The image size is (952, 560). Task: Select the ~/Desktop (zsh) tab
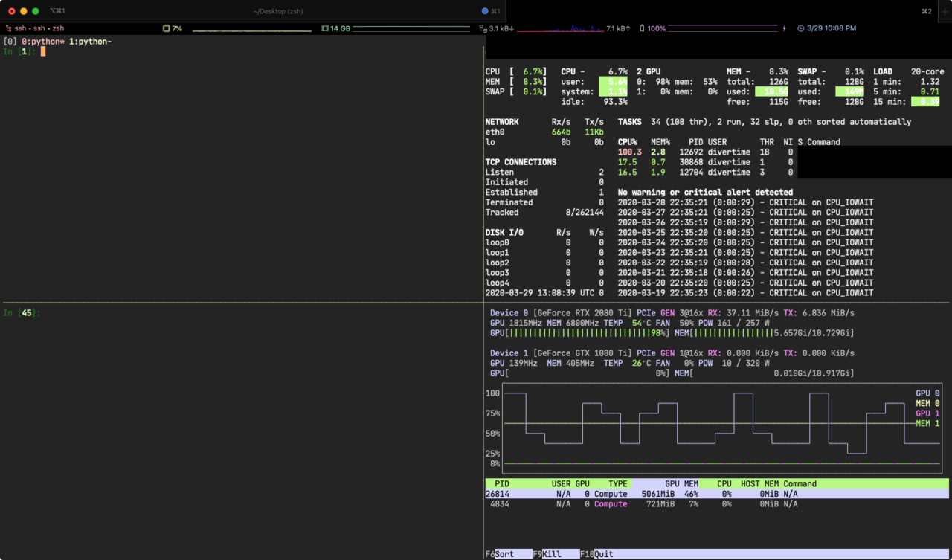277,11
